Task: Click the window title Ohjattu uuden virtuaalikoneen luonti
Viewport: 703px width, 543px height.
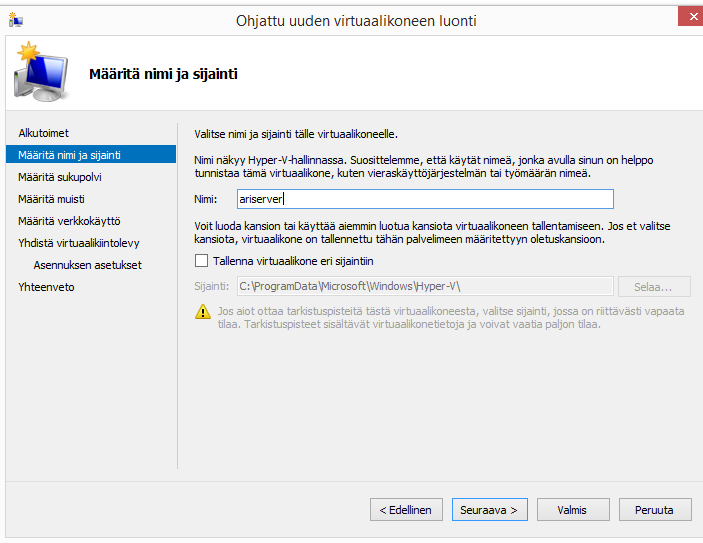Action: 356,21
